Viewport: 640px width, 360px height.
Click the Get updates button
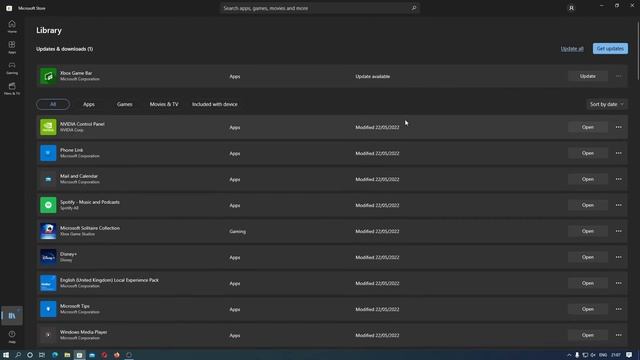click(x=610, y=49)
